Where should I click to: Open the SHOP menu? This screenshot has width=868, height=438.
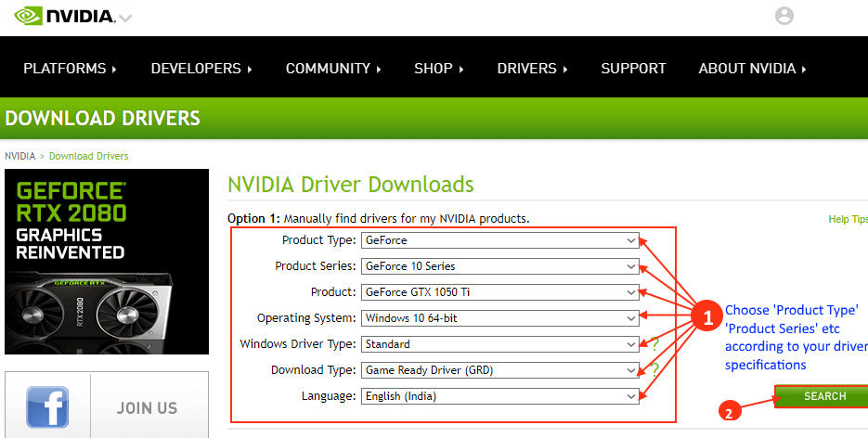[439, 69]
